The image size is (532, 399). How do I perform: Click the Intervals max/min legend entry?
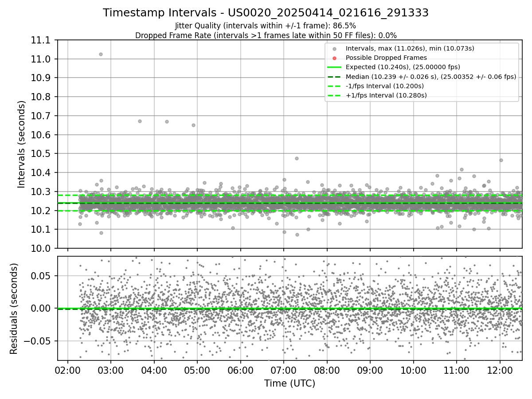(410, 48)
